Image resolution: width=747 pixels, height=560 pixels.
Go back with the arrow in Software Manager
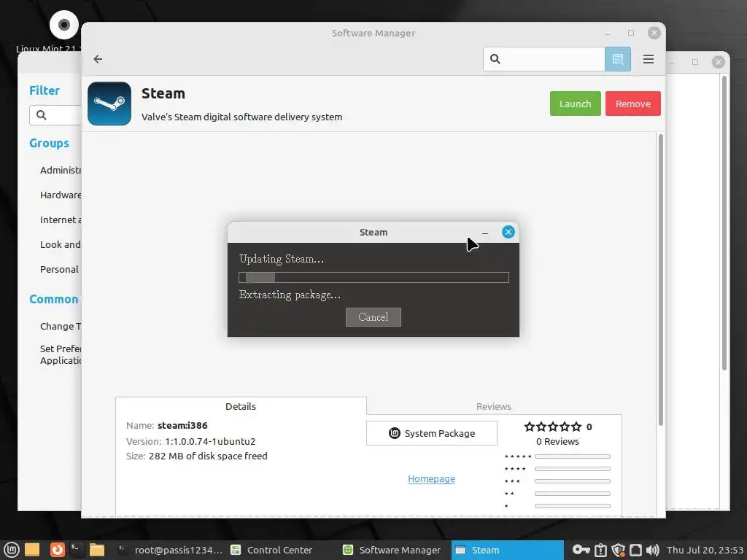[x=98, y=59]
